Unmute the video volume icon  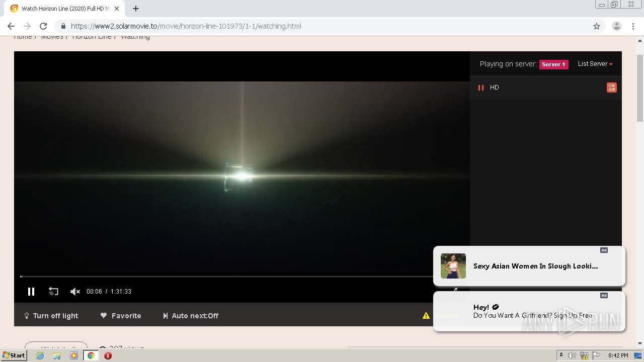point(75,292)
